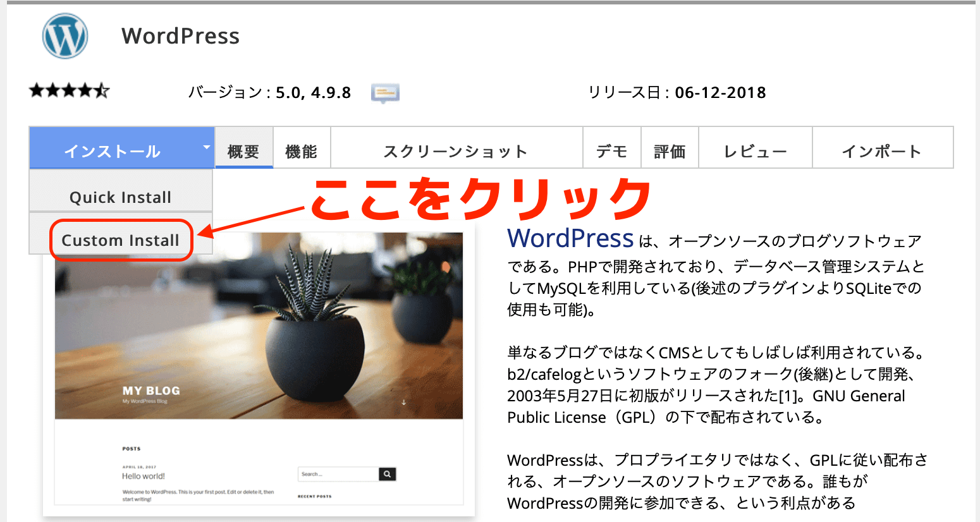The image size is (980, 522).
Task: Expand the インストール dropdown arrow
Action: [206, 147]
